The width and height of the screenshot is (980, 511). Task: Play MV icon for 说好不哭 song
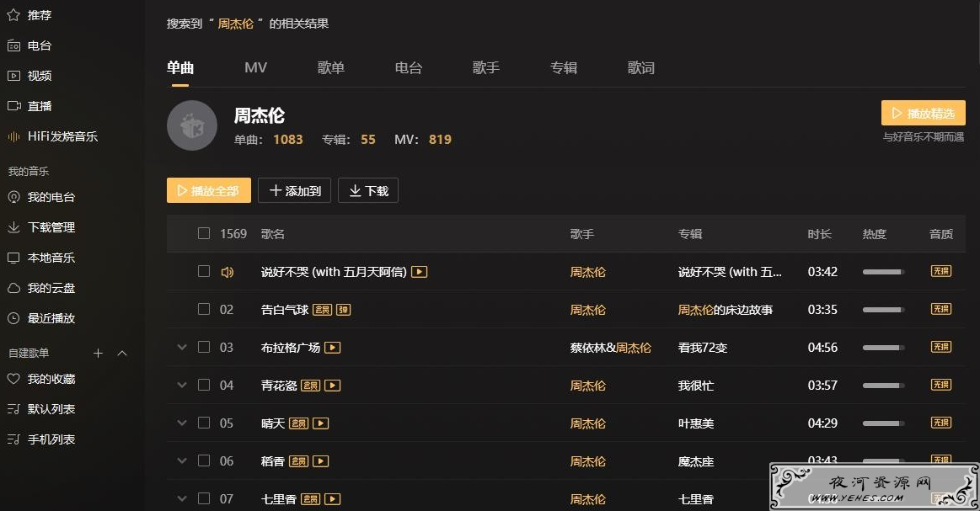click(420, 272)
